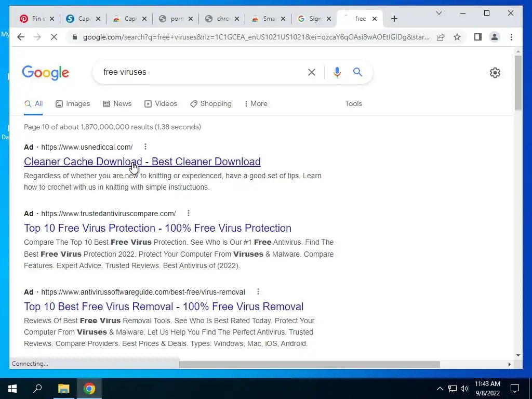Open Google quick settings gear
The image size is (532, 399).
[x=495, y=73]
